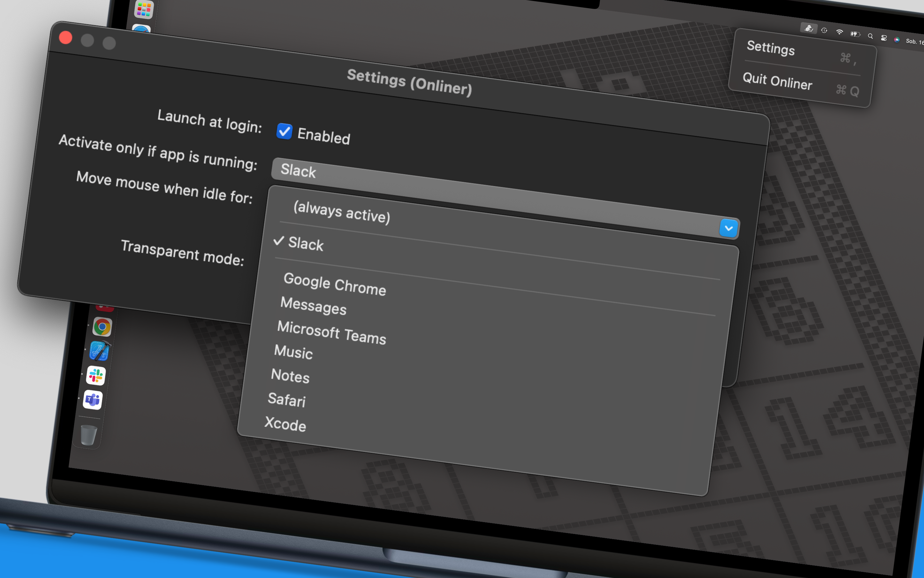This screenshot has width=924, height=578.
Task: Open Google Chrome from the Dock
Action: coord(102,327)
